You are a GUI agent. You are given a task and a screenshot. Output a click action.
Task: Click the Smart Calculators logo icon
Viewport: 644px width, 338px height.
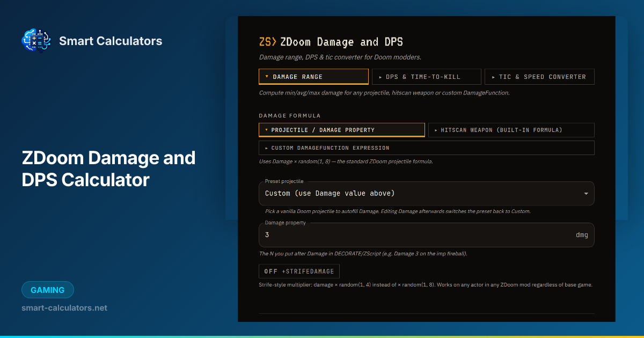tap(35, 41)
